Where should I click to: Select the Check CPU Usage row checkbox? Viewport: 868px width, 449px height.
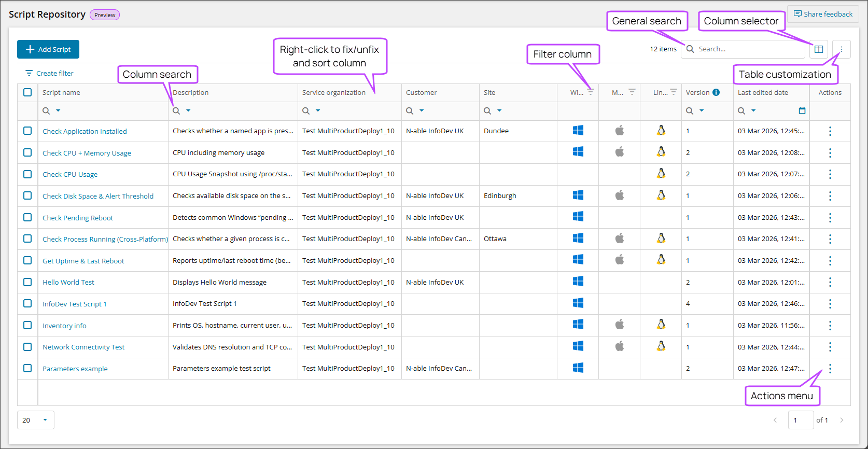[27, 174]
